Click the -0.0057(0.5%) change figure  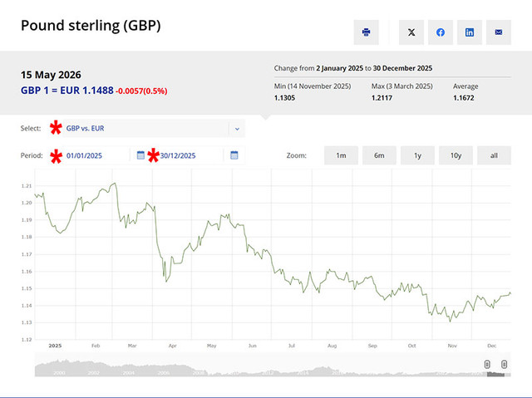(141, 91)
